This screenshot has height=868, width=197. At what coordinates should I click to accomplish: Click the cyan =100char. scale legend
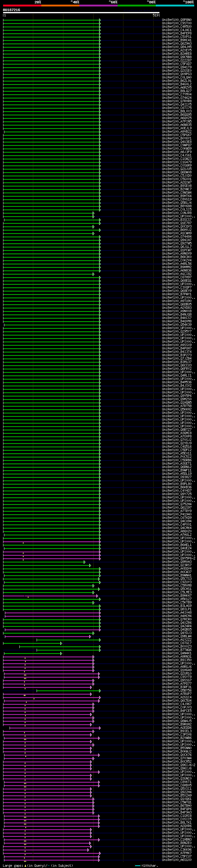coord(147,865)
